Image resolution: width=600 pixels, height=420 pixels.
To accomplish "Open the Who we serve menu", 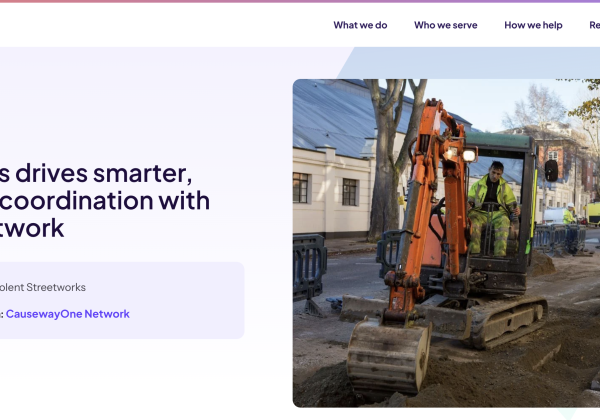I will pyautogui.click(x=445, y=25).
